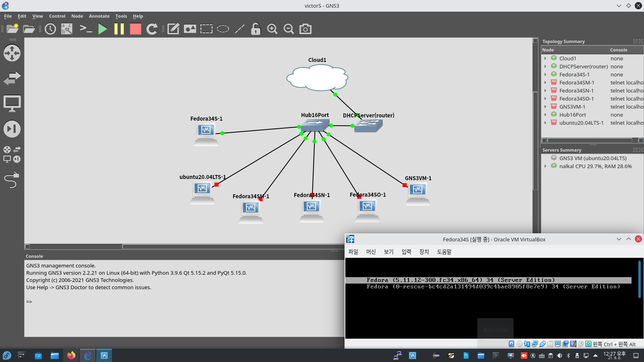Click the canvas horizontal scrollbar
644x362 pixels.
[233, 247]
